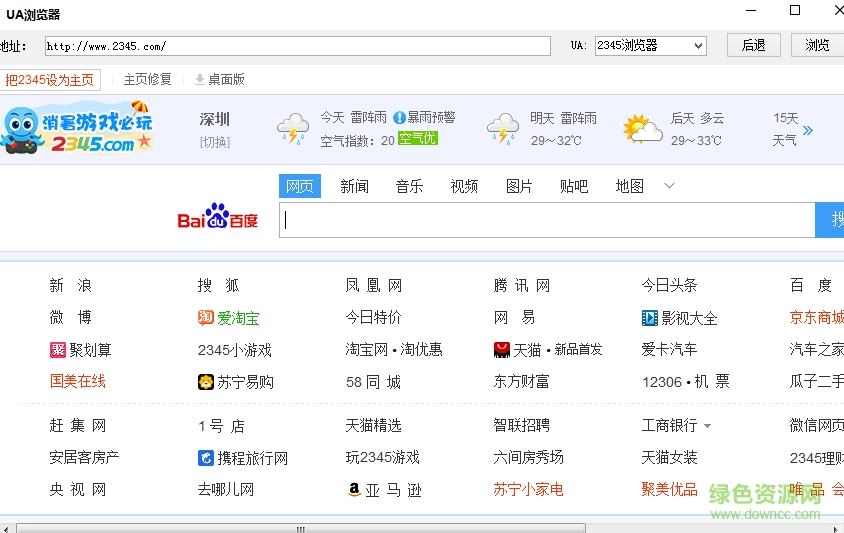Click the 15天天气 double-arrow icon
The height and width of the screenshot is (533, 844).
point(807,130)
